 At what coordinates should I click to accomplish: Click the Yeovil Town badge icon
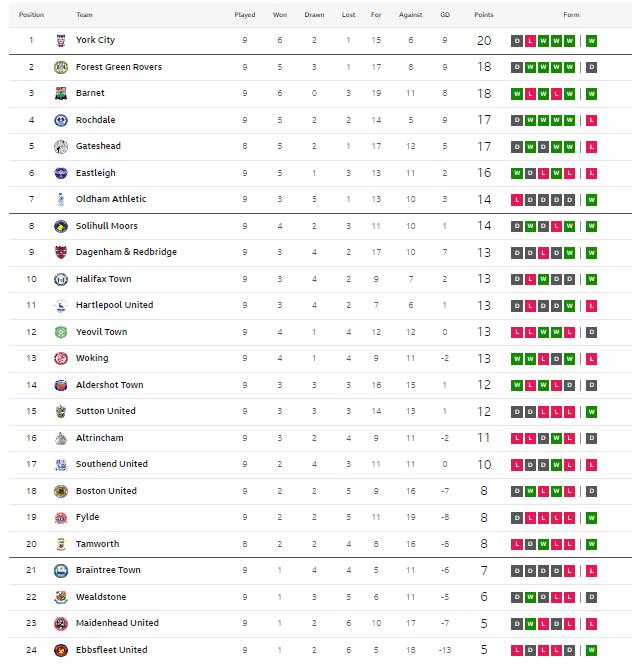point(60,332)
